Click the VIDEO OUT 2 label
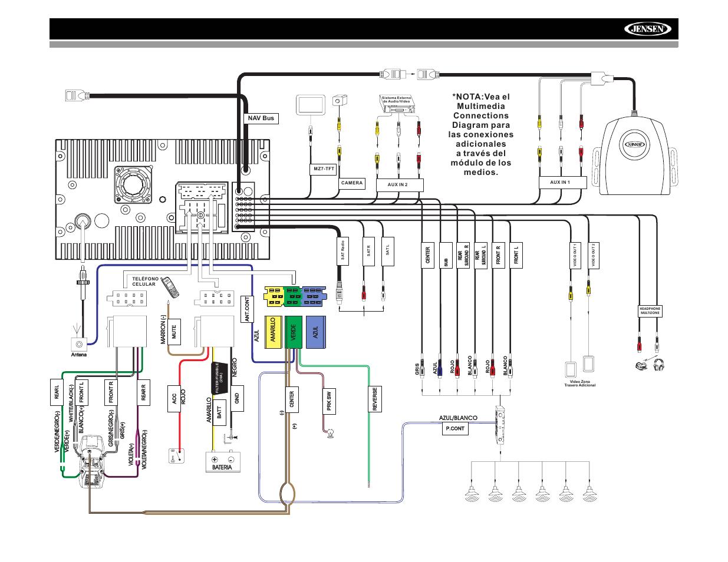Viewport: 728px width, 562px height. pos(594,256)
